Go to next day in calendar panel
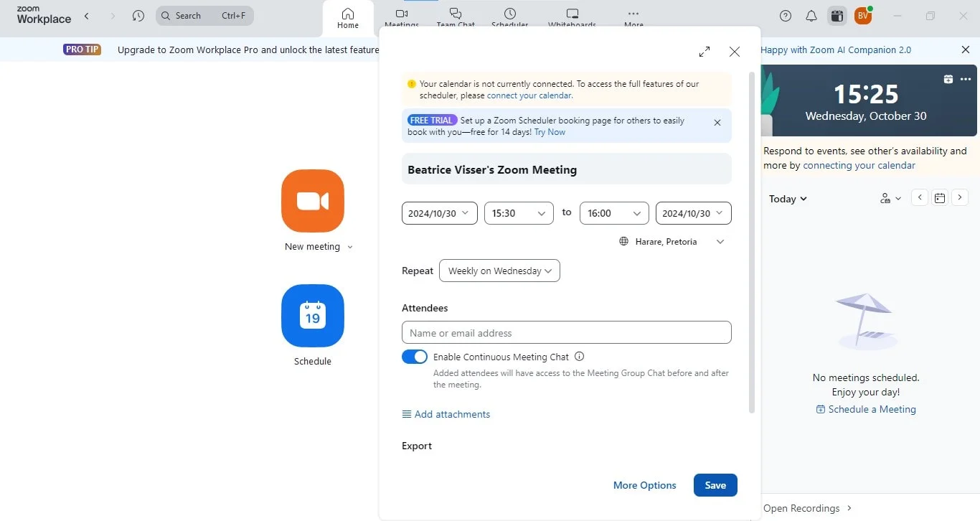This screenshot has width=980, height=521. click(x=960, y=198)
